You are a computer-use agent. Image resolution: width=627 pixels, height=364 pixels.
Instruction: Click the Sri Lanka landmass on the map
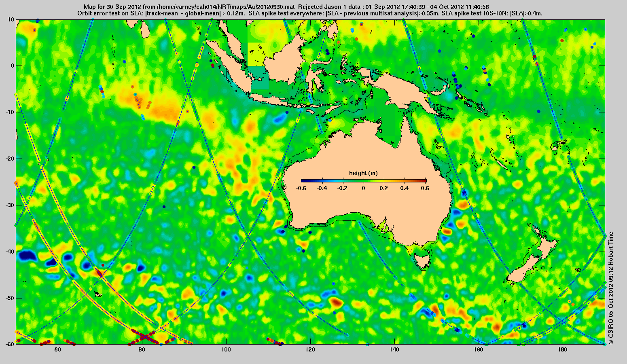coord(146,29)
